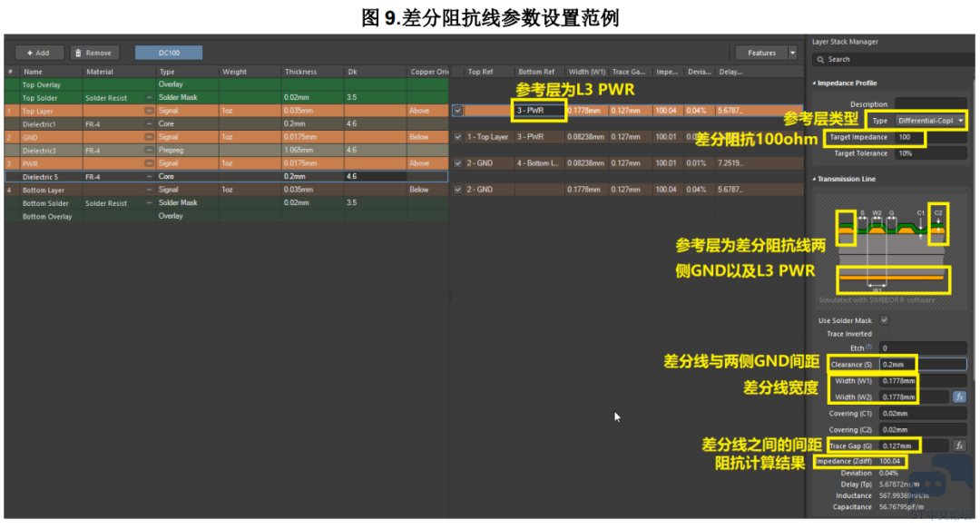This screenshot has width=980, height=529.
Task: Click the Add layer button
Action: (x=39, y=54)
